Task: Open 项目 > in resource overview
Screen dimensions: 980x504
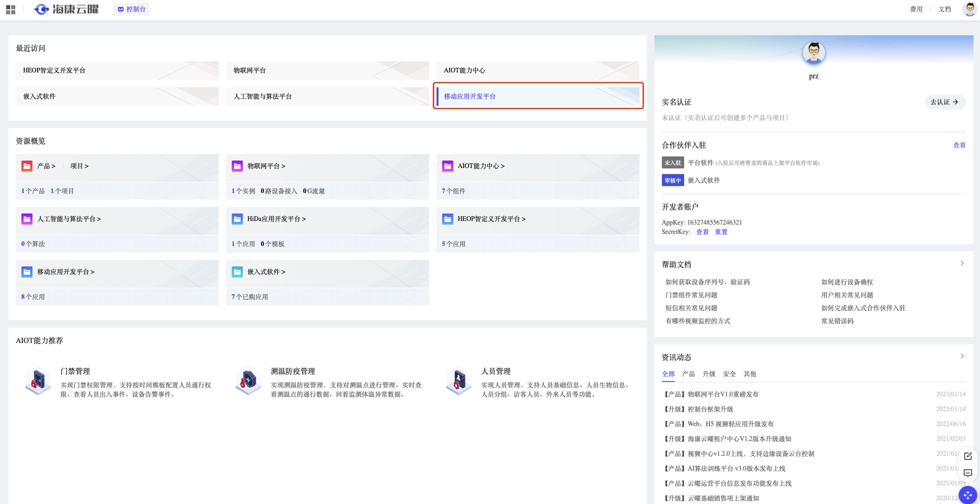Action: click(x=79, y=166)
